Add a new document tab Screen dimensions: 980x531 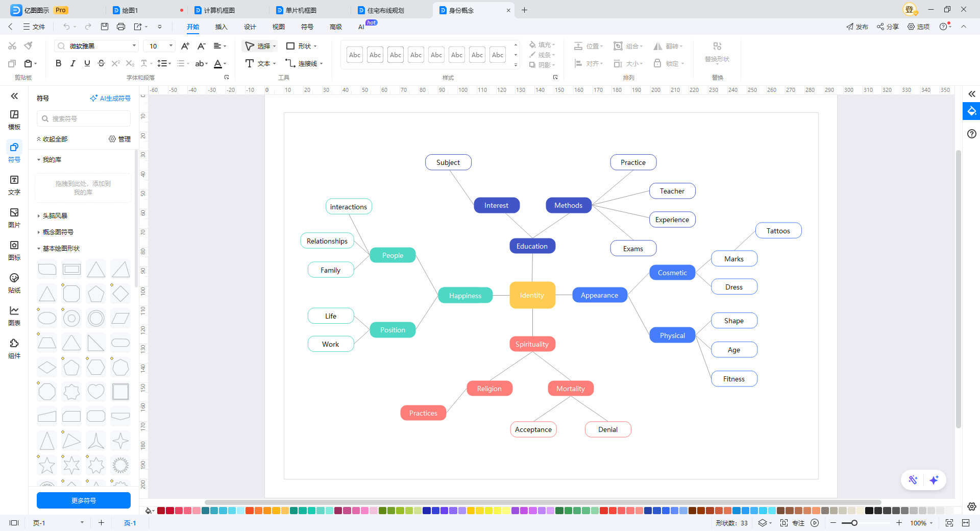[x=524, y=10]
